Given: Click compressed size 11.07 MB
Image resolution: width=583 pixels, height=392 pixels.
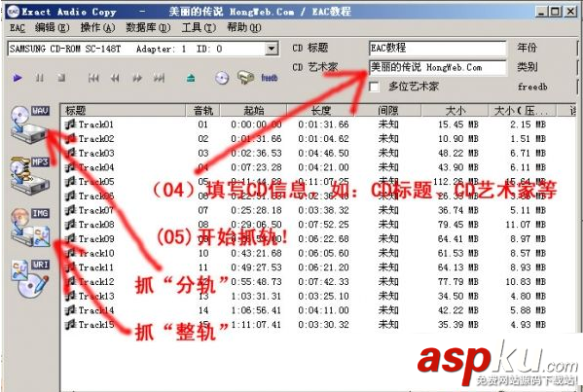Looking at the screenshot, I should pyautogui.click(x=526, y=225).
